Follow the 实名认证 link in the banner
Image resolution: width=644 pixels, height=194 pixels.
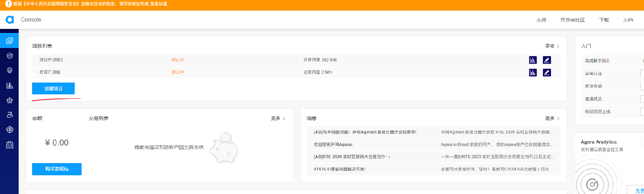point(158,4)
